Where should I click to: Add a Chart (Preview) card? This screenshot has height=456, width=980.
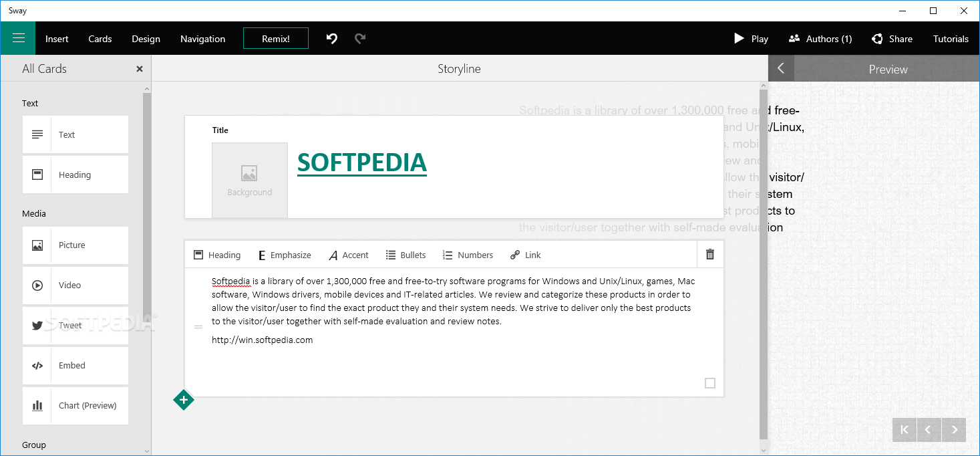75,405
